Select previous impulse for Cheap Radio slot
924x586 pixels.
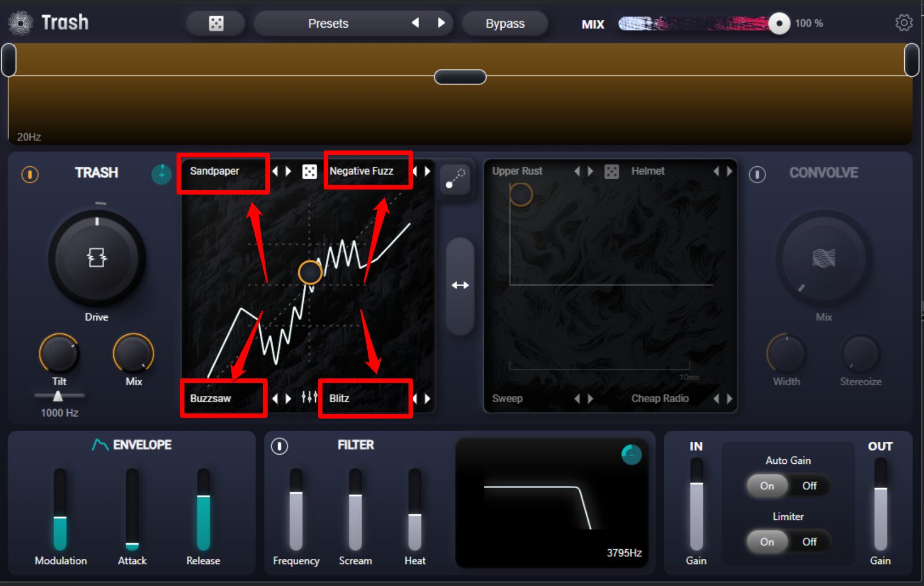coord(716,398)
